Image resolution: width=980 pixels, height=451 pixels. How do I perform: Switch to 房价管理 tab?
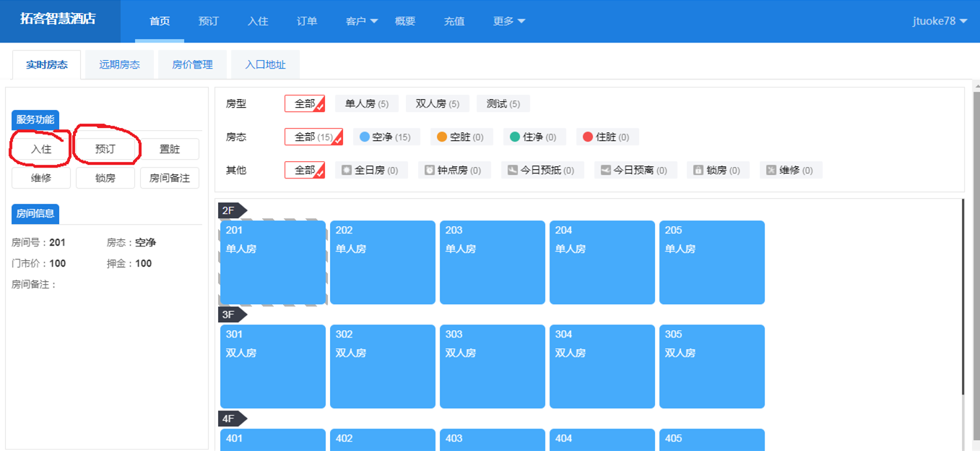click(x=192, y=64)
